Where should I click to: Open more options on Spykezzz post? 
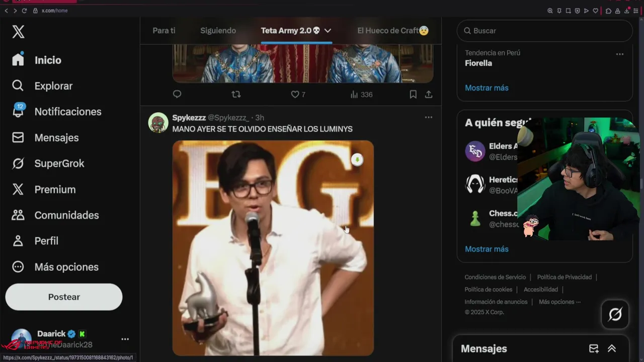pos(429,117)
